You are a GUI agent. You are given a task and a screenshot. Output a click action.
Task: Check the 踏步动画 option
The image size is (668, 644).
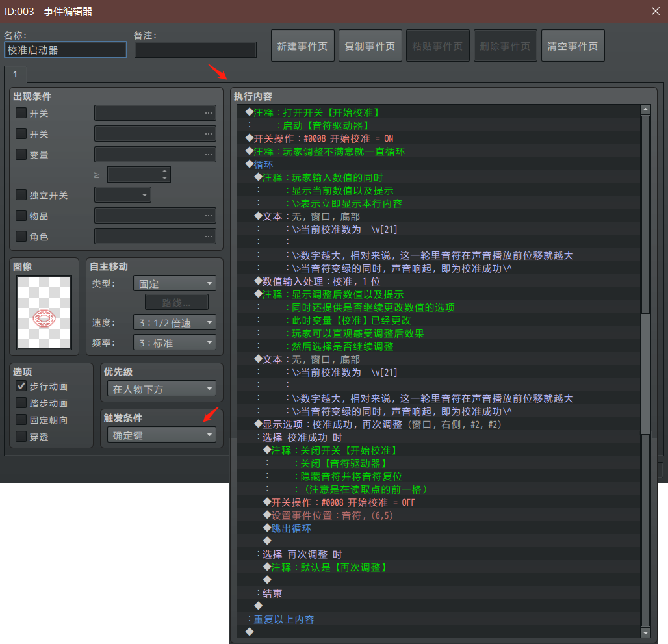click(x=21, y=403)
